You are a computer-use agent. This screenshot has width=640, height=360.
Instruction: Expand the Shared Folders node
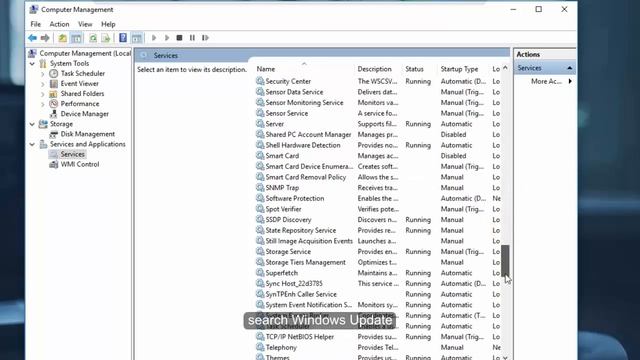click(43, 94)
